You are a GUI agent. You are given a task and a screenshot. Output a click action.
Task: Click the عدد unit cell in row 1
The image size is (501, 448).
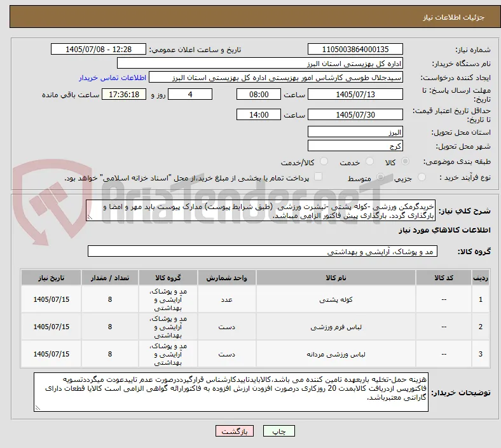coord(226,299)
